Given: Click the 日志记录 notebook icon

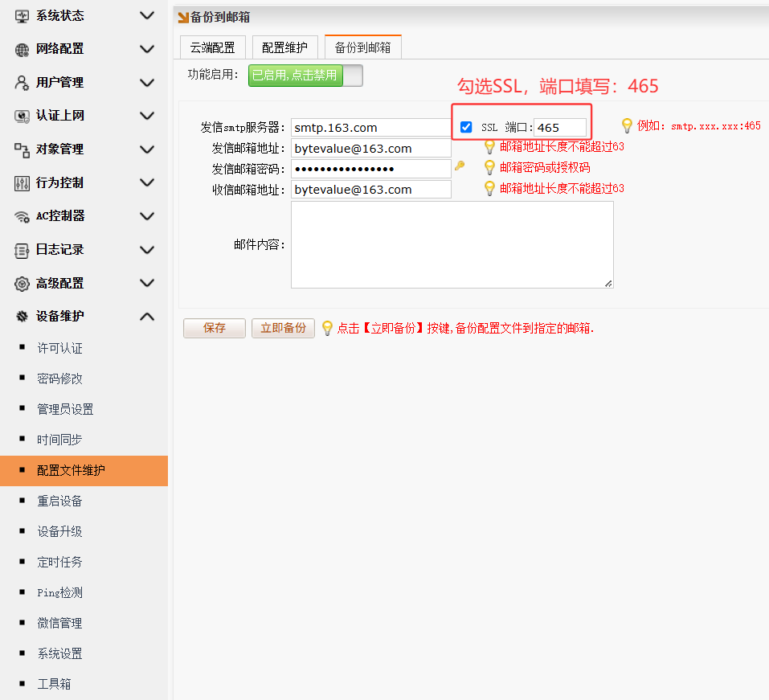Looking at the screenshot, I should (22, 250).
